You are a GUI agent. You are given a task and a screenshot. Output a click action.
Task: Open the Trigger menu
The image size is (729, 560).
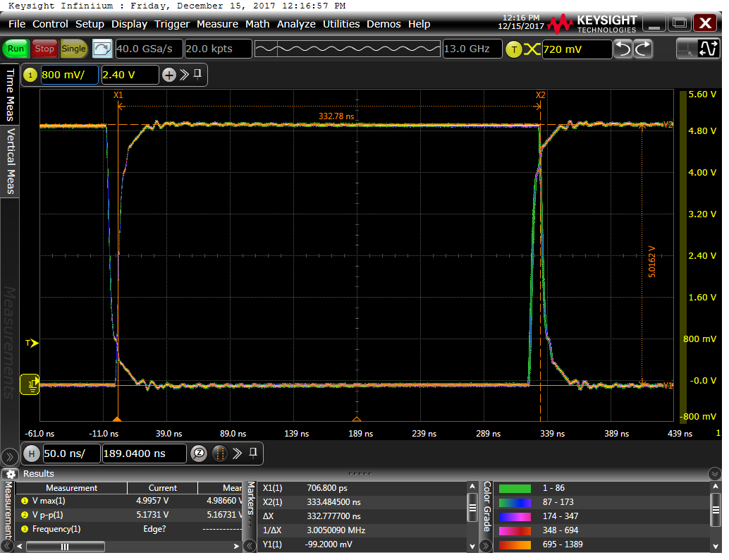click(x=171, y=24)
